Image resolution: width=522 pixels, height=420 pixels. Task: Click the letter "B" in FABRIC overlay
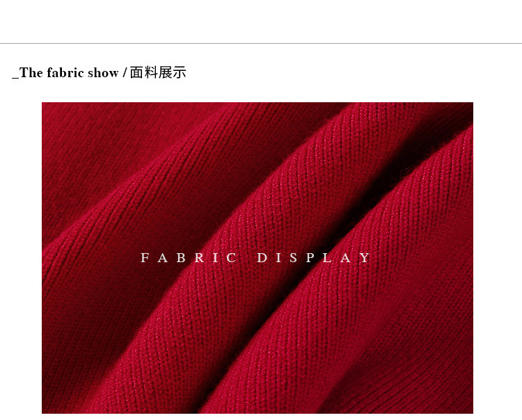tap(181, 258)
